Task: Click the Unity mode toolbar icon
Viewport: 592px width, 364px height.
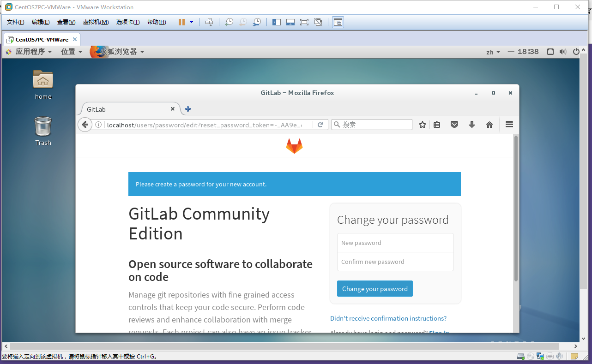Action: pyautogui.click(x=318, y=22)
